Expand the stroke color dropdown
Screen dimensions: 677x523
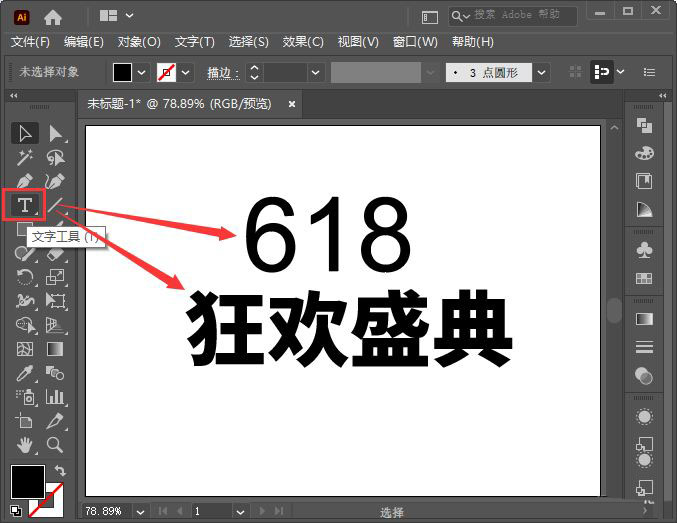186,73
